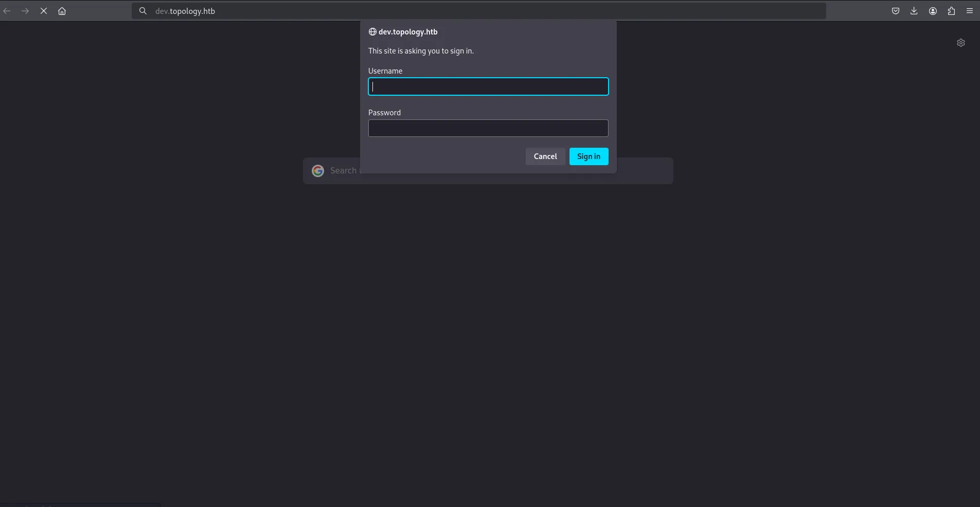Screen dimensions: 980x507
Task: Click the search magnifier in the address bar
Action: click(x=143, y=11)
